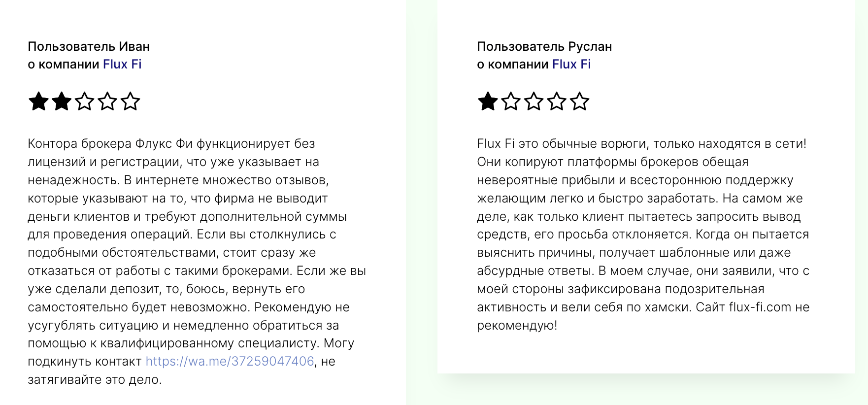This screenshot has width=868, height=405.
Task: Click the text 'flux-fi.com' in Ruslan's review
Action: 760,307
